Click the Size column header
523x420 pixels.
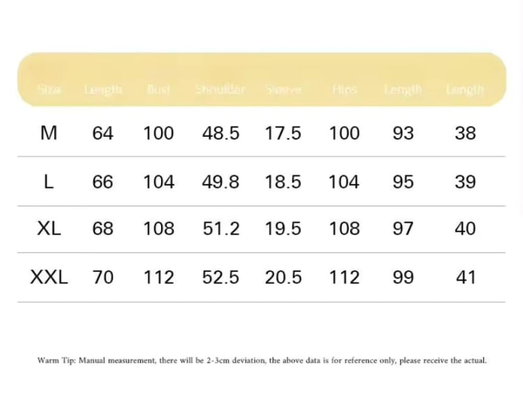point(49,89)
